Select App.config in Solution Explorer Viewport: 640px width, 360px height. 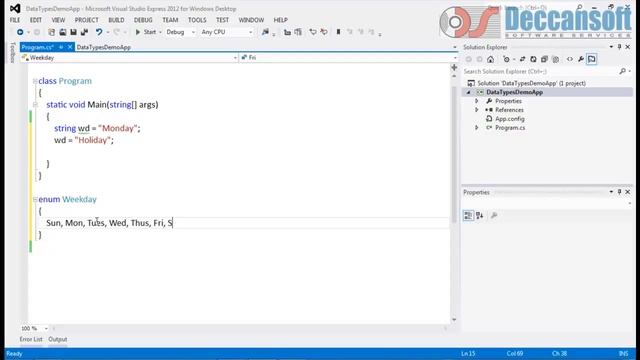click(x=510, y=119)
